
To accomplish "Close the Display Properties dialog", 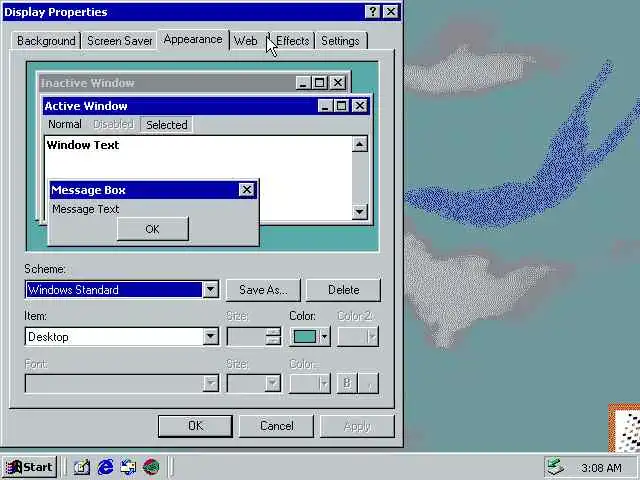I will tap(391, 12).
